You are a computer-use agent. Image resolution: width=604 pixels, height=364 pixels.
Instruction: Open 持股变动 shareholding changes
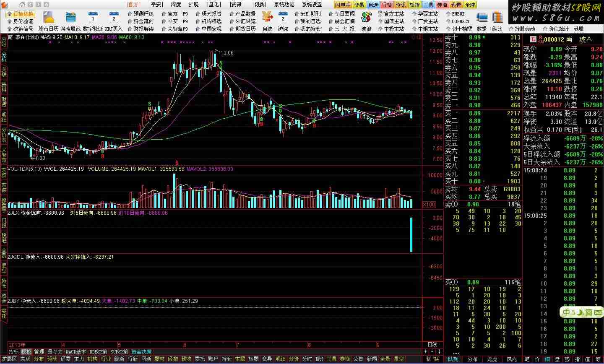(521, 29)
